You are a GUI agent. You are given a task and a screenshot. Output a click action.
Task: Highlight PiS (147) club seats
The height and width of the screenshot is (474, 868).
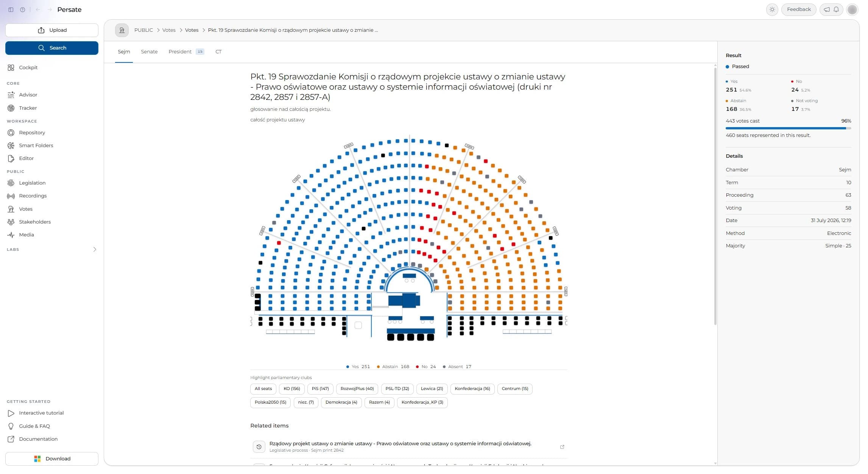click(320, 389)
